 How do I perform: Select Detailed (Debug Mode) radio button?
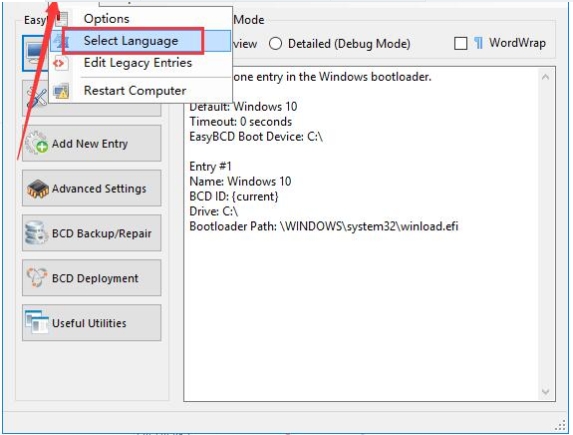(275, 44)
